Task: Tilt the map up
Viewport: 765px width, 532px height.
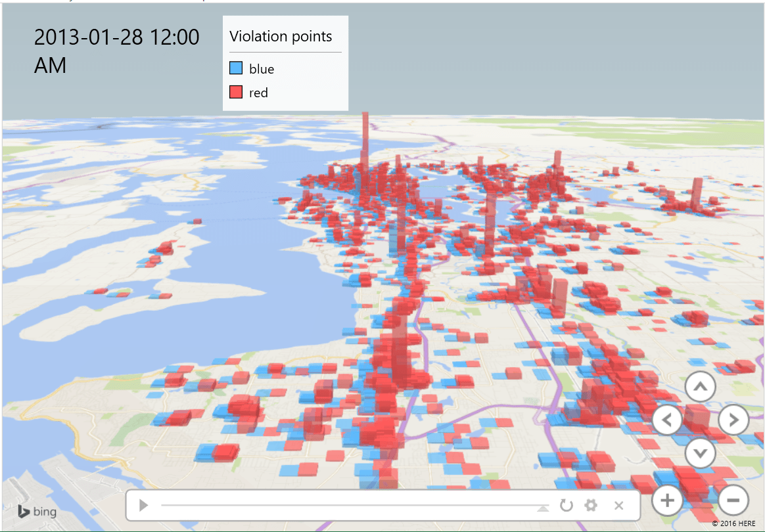Action: click(701, 387)
